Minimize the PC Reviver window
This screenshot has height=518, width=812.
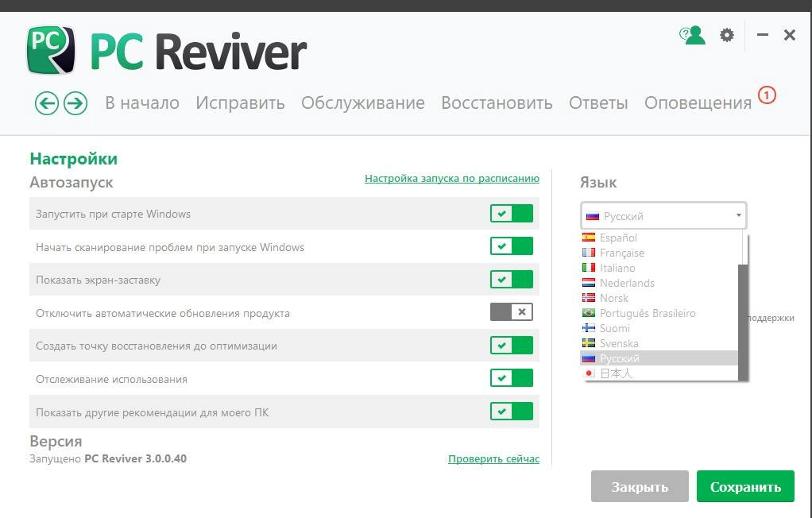(762, 35)
